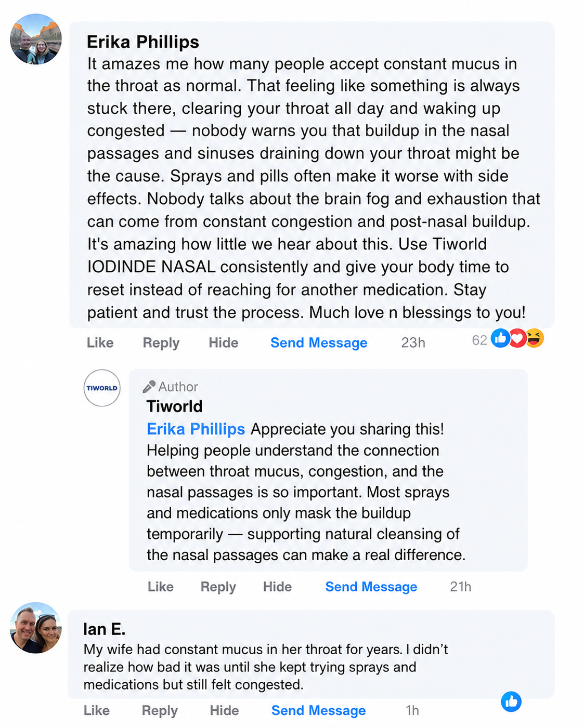The height and width of the screenshot is (728, 584).
Task: Click the Erika Phillips mention in Tiworld's reply
Action: tap(196, 429)
